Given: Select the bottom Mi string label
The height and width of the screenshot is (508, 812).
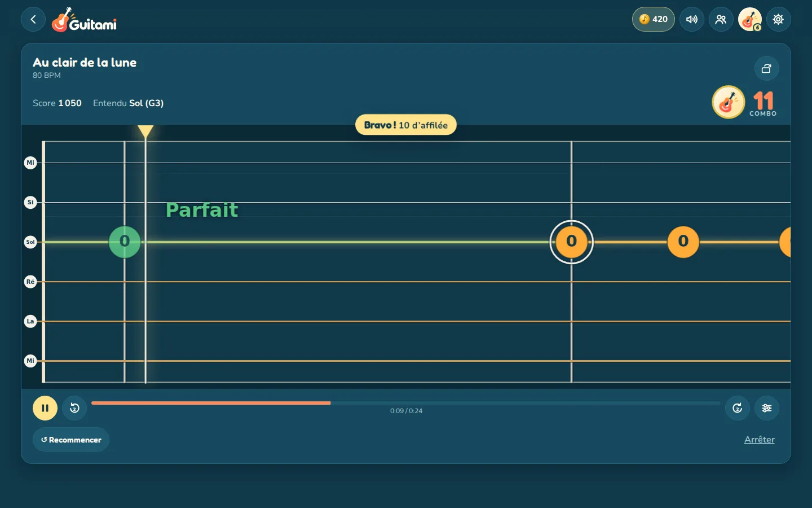Looking at the screenshot, I should (x=30, y=361).
